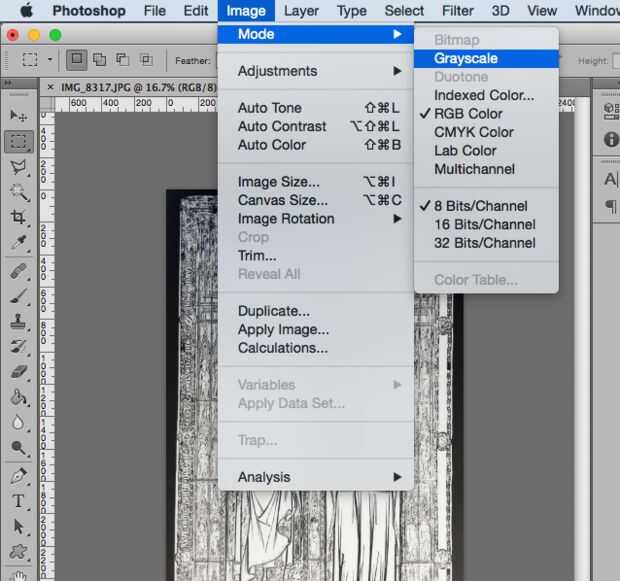Screen dimensions: 620x581
Task: Select 32 Bits/Channel depth
Action: click(x=486, y=243)
